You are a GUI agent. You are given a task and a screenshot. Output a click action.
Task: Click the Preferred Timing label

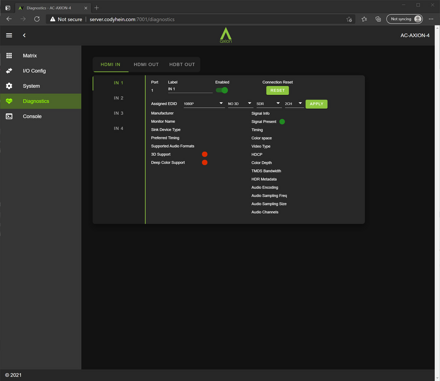pos(165,138)
